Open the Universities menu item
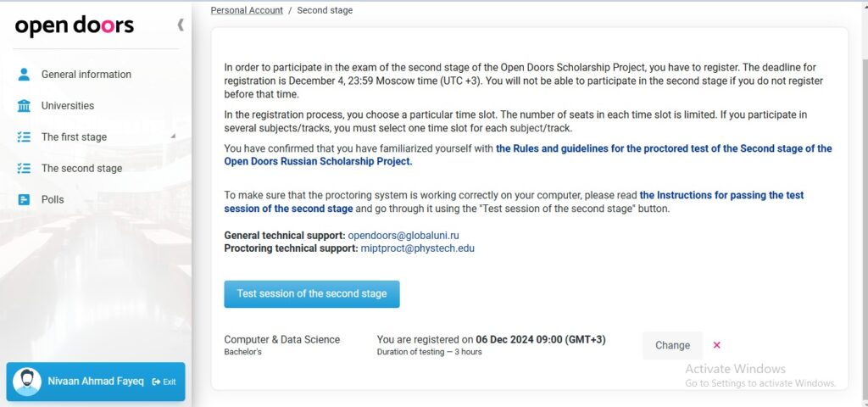Screen dimensions: 868x407 pos(68,106)
